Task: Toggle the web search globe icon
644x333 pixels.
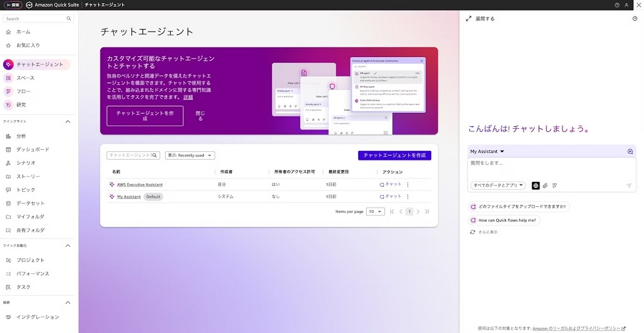Action: [x=536, y=186]
